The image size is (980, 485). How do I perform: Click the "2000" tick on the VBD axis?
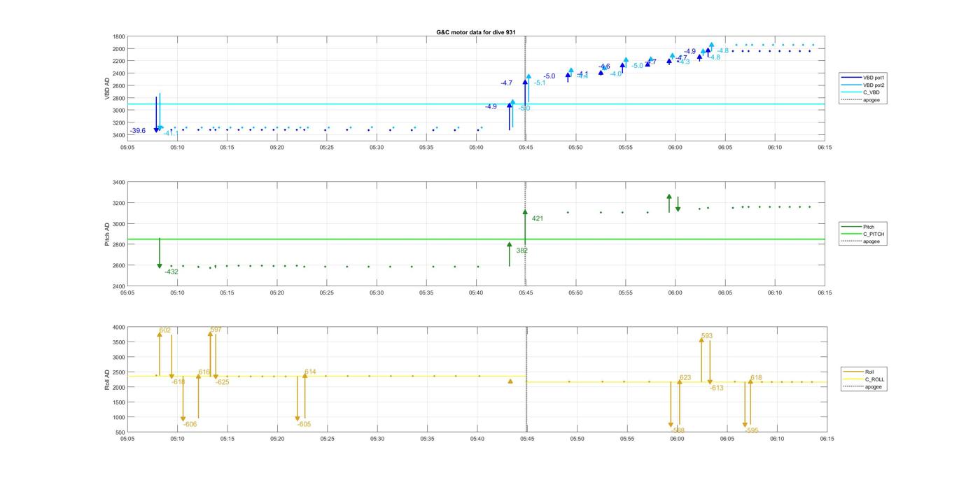[x=119, y=49]
